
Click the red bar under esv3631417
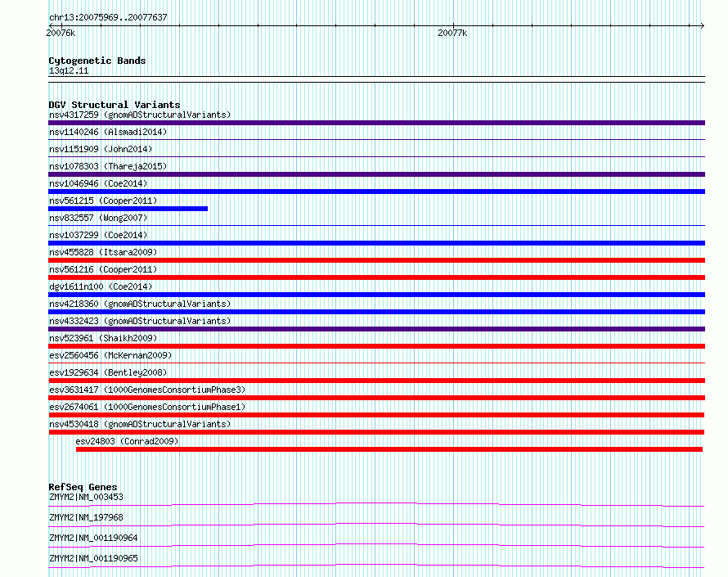[376, 398]
